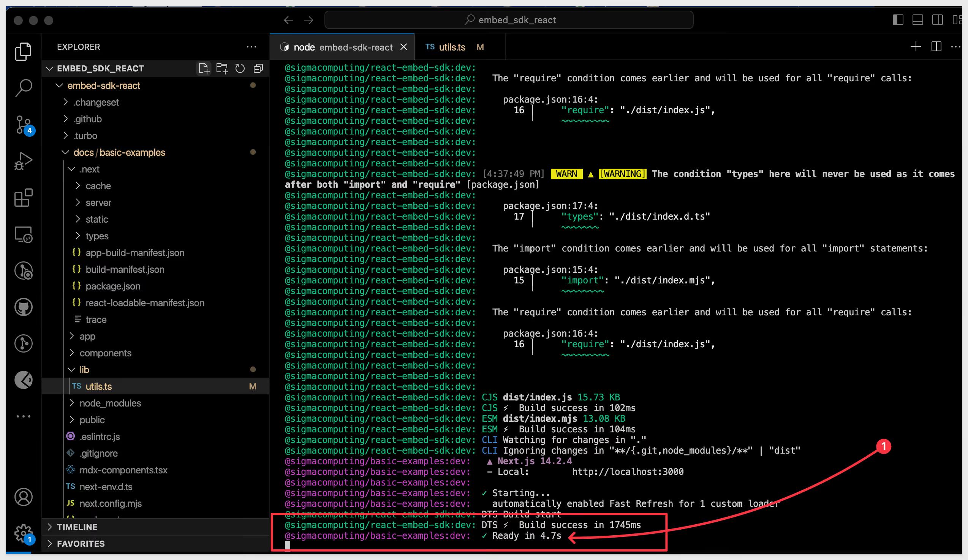Open the GitHub view in the activity bar

24,307
